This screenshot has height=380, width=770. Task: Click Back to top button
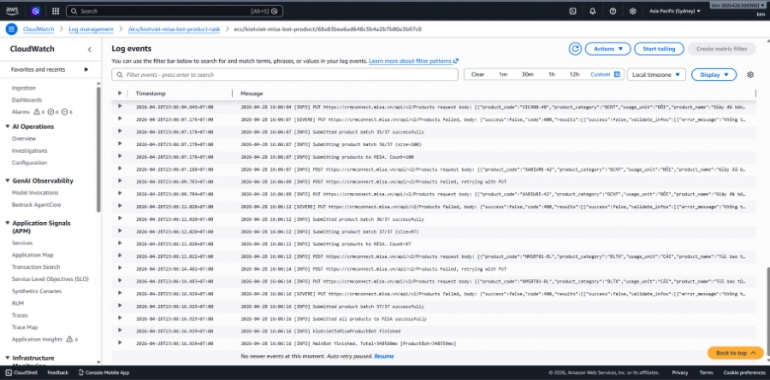pyautogui.click(x=735, y=353)
